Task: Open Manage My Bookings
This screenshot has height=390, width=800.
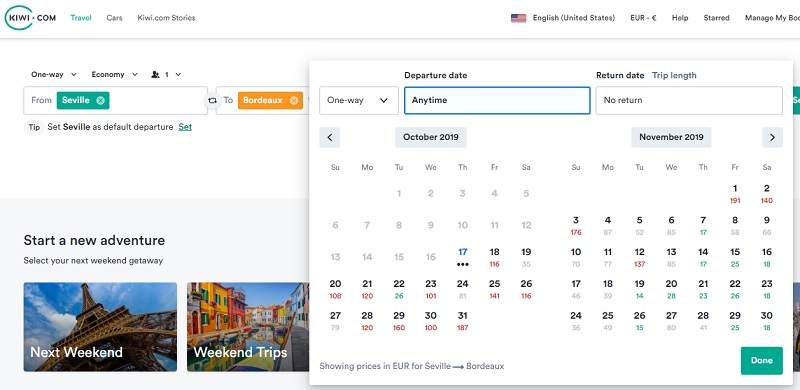Action: pos(772,18)
